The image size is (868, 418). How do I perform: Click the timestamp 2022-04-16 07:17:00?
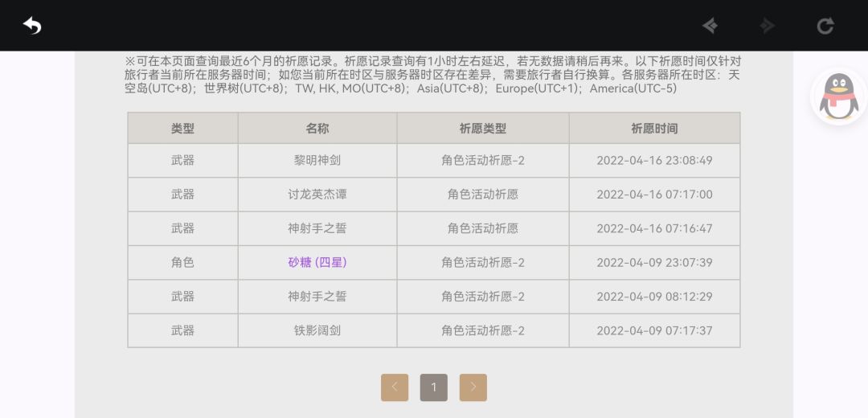pos(654,195)
